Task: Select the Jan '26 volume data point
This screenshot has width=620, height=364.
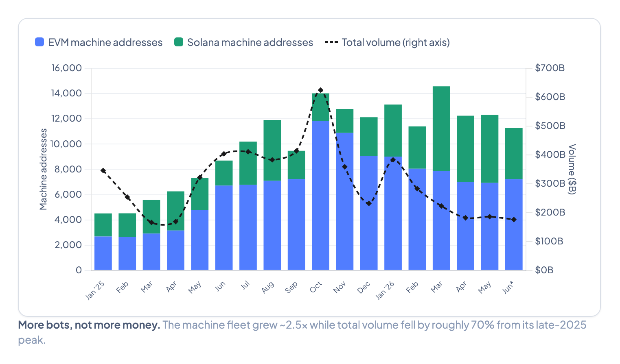Action: [393, 160]
